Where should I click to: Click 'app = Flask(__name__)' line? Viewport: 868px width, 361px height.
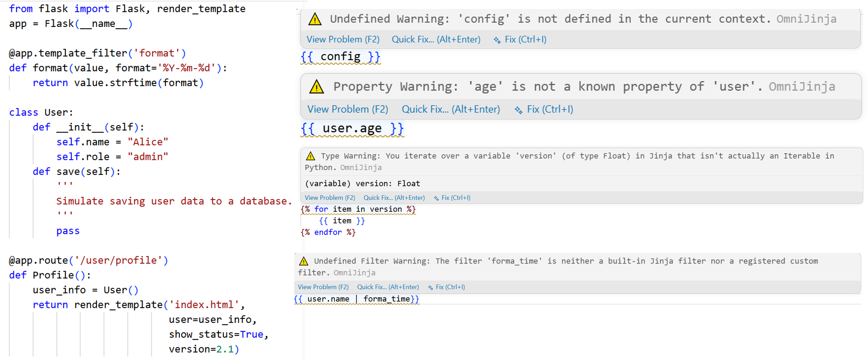pos(71,24)
